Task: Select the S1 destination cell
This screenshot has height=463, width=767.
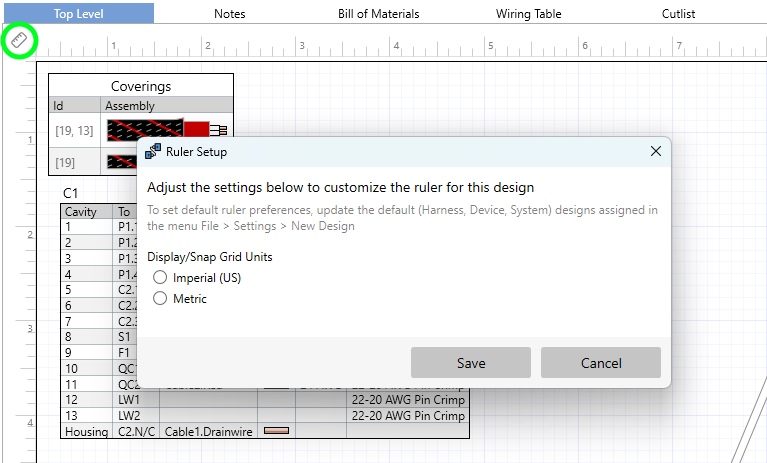Action: coord(126,336)
